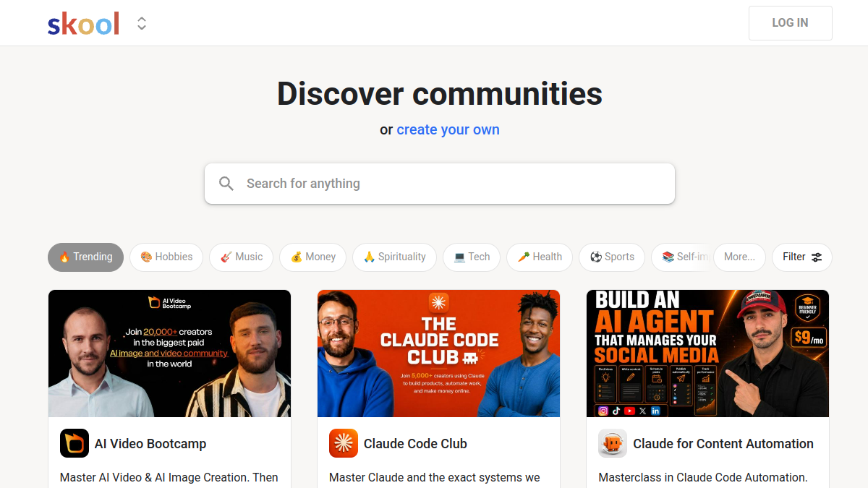Image resolution: width=868 pixels, height=488 pixels.
Task: Click the LOG IN button
Action: click(790, 23)
